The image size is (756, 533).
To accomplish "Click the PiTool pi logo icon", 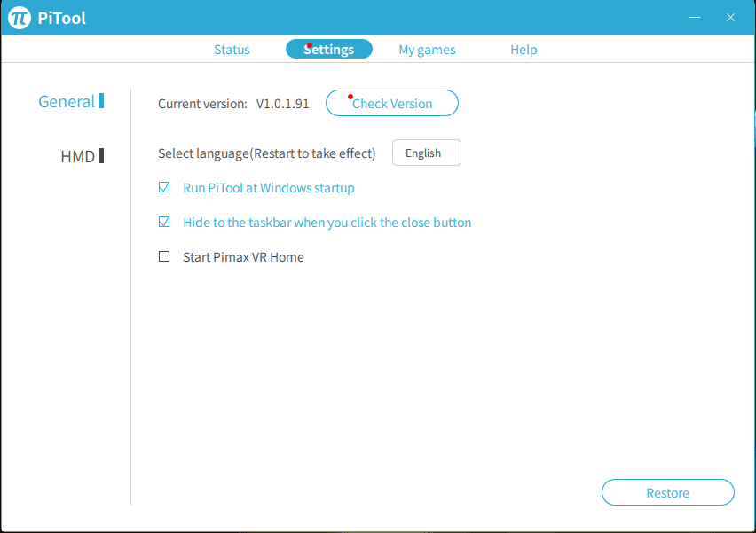I will [x=20, y=18].
